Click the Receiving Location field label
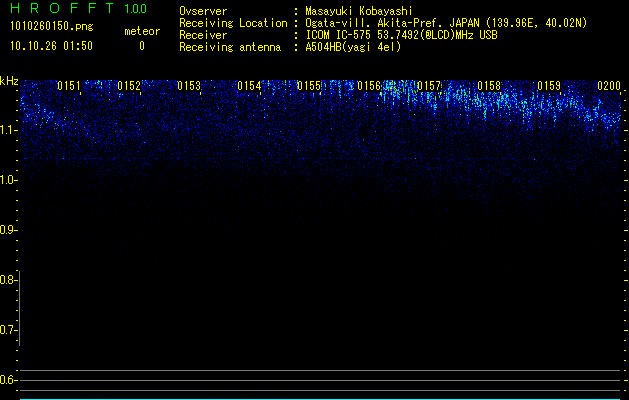 coord(233,23)
